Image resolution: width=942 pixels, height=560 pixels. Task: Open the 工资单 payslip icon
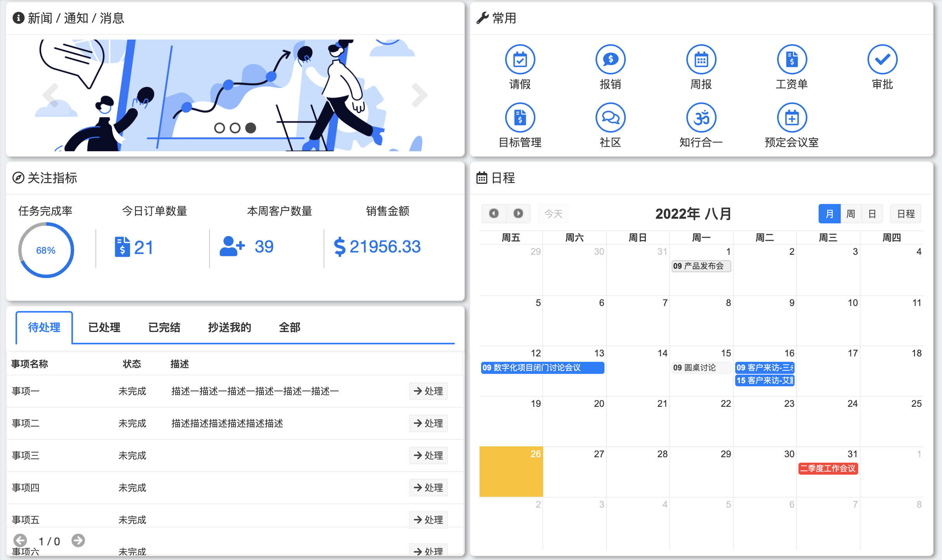click(791, 60)
